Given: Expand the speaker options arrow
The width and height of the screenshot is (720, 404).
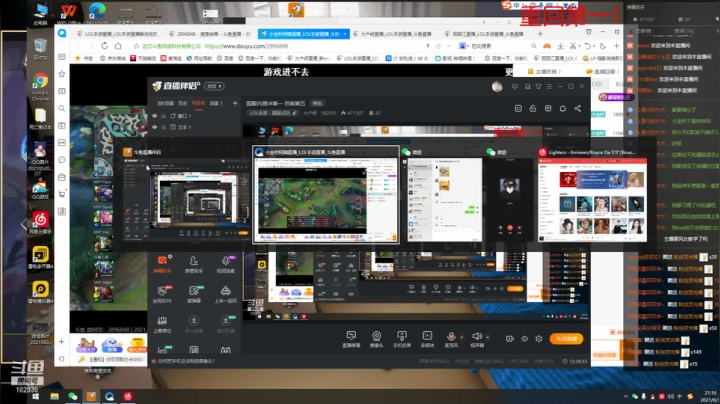Looking at the screenshot, I should (488, 337).
